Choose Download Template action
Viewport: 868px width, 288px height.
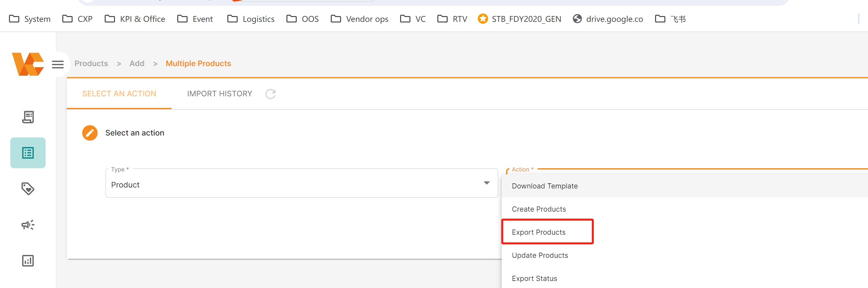click(684, 186)
